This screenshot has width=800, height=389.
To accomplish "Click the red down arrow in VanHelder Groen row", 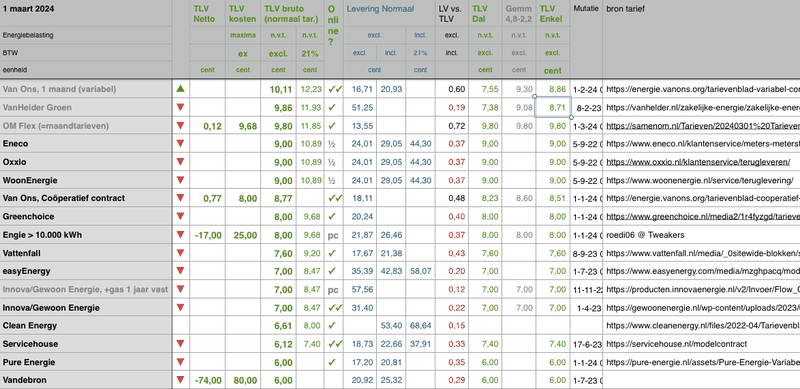I will pos(180,107).
